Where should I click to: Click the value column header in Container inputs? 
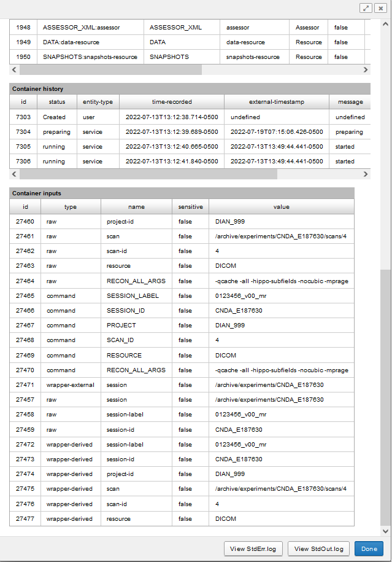pos(282,207)
